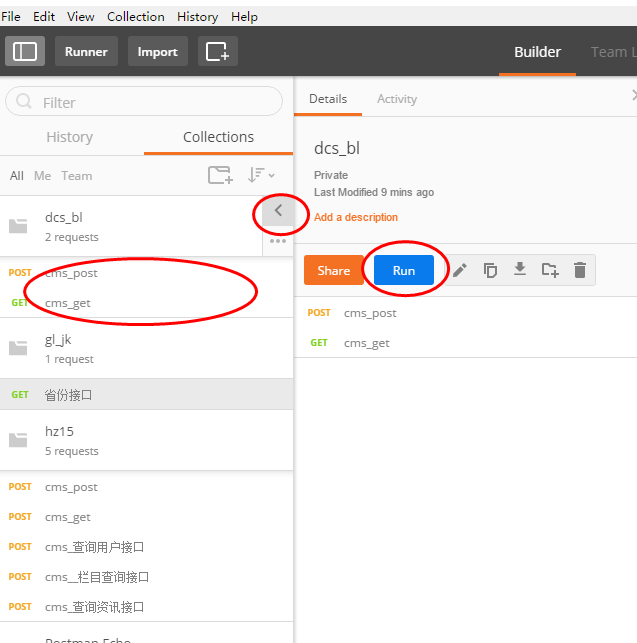Open POST cms_get request under hz15

[146, 517]
